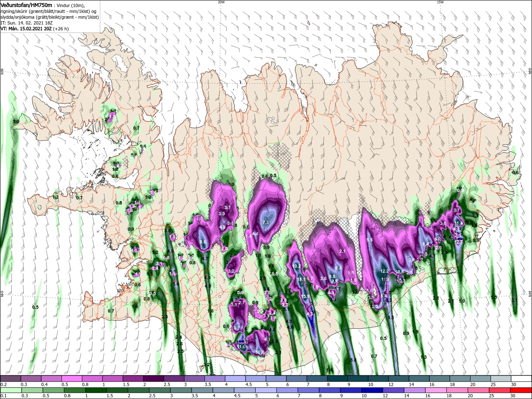Image resolution: width=532 pixels, height=399 pixels.
Task: Select rain legend swatch labelled 2
Action: tap(138, 391)
